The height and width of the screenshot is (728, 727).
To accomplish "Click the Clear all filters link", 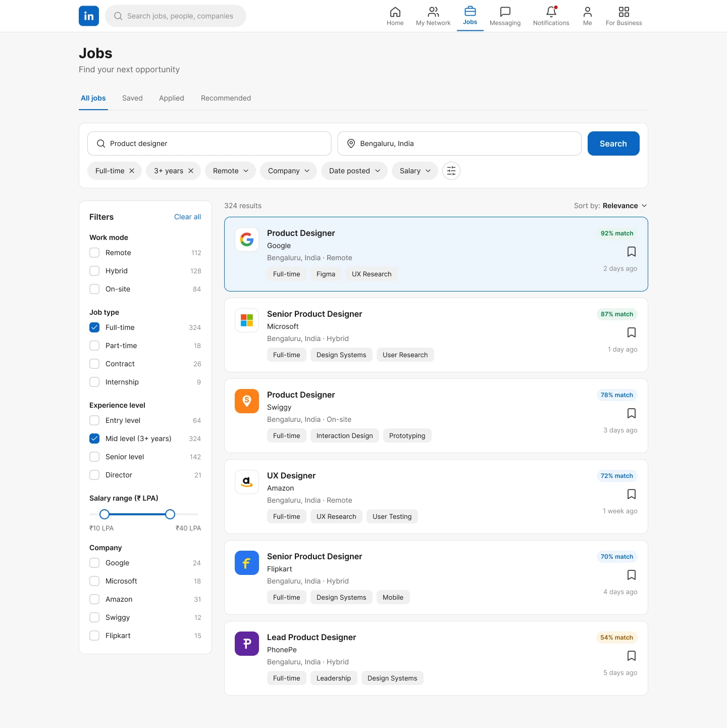I will tap(187, 217).
